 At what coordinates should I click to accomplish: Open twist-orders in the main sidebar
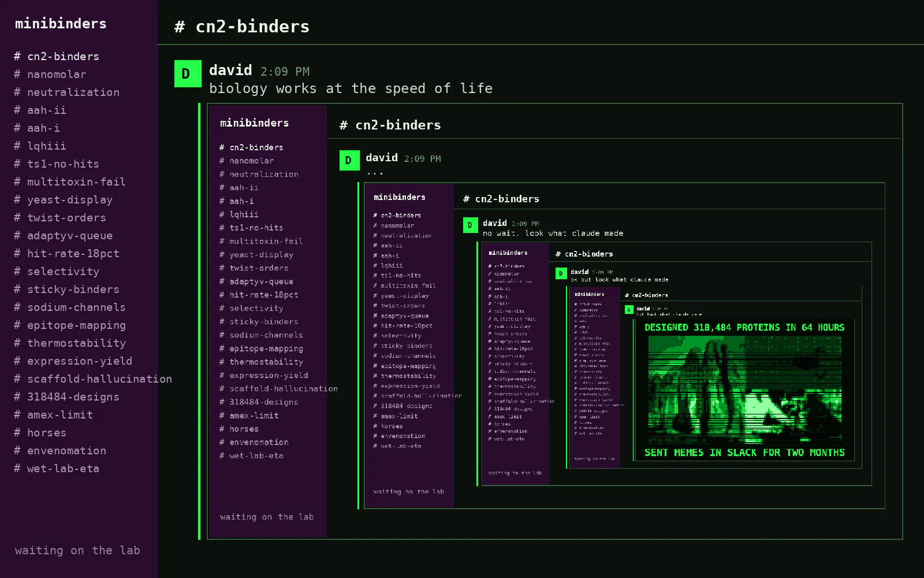[60, 217]
